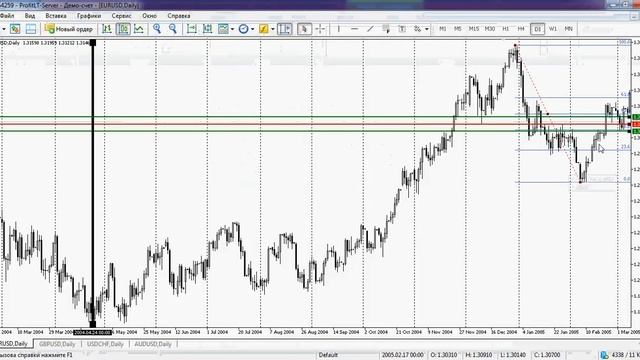Switch chart to bar chart mode
Screen dimensions: 640x360
(x=107, y=29)
